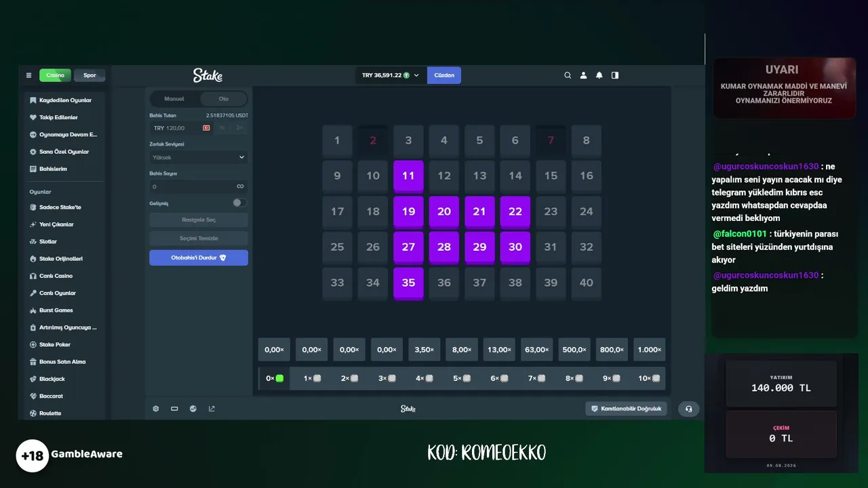The image size is (868, 488).
Task: Select keno tile 40
Action: tap(587, 283)
